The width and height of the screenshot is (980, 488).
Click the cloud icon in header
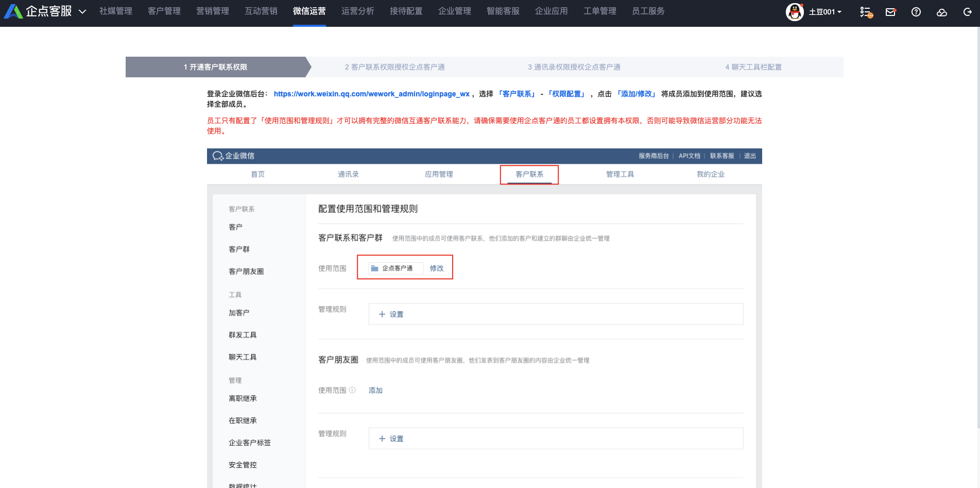point(942,12)
